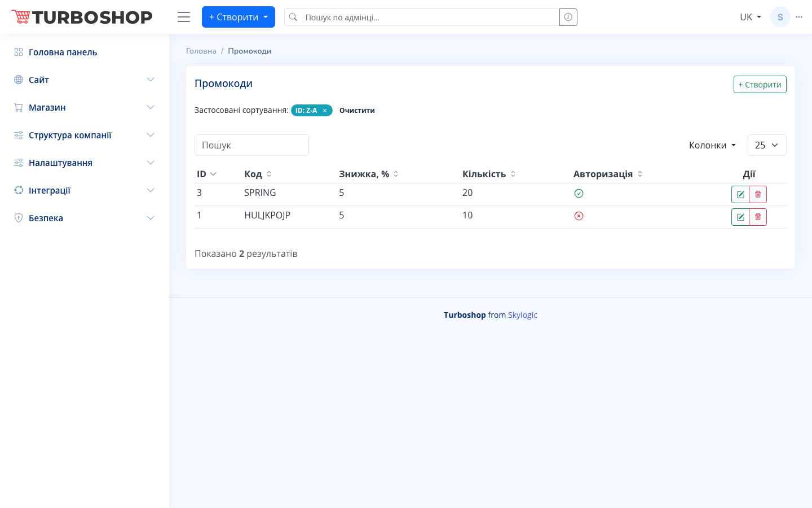This screenshot has height=508, width=812.
Task: Open the Налаштування sidebar item
Action: point(85,163)
